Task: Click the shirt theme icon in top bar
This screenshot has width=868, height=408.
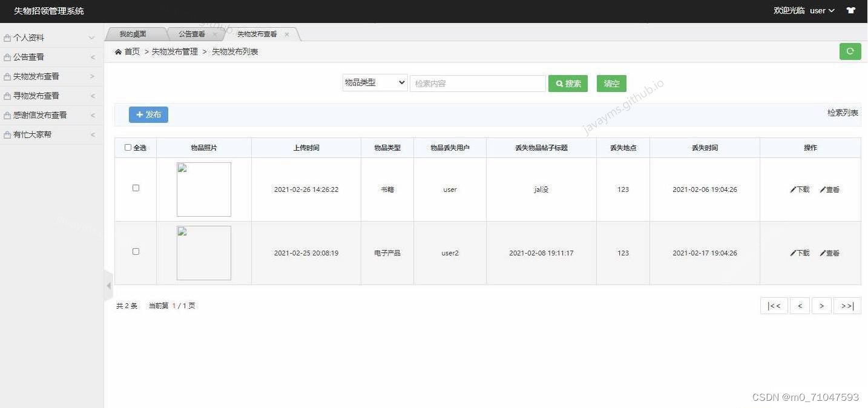Action: coord(850,10)
